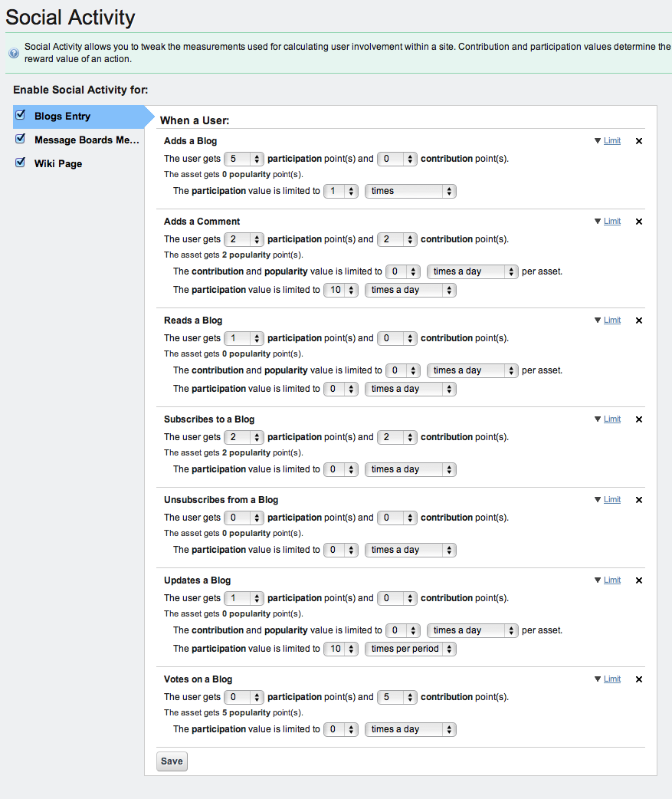Open participation points dropdown for Adds a Blog
Viewport: 672px width, 799px height.
[244, 159]
